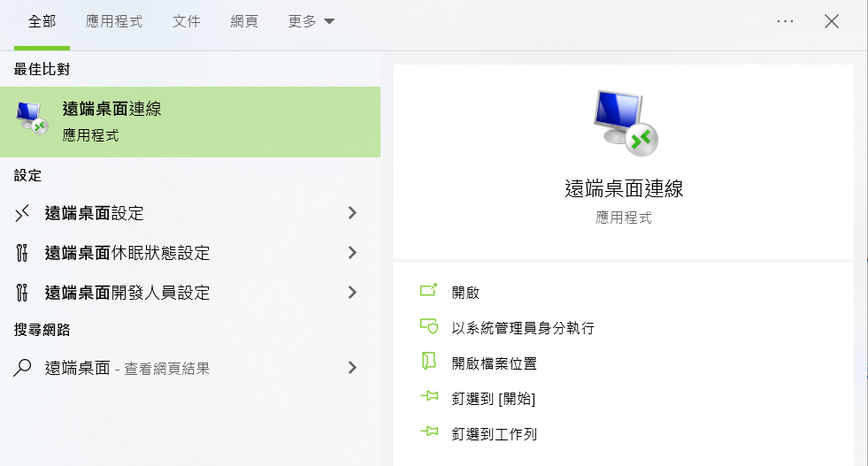
Task: Click the administrator shield icon
Action: [429, 326]
